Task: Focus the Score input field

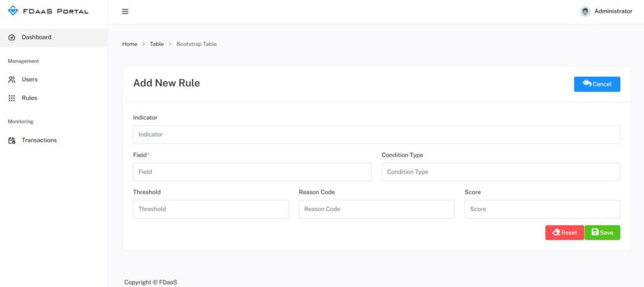Action: coord(542,209)
